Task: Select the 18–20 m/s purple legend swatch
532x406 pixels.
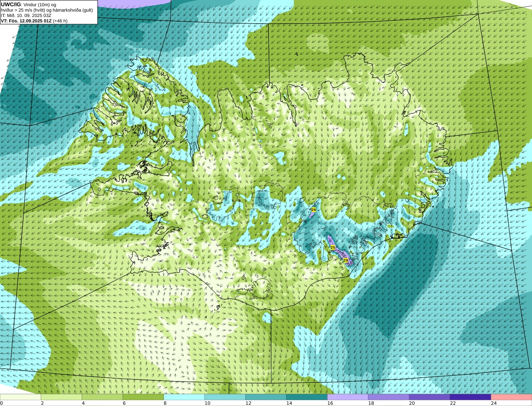Action: pyautogui.click(x=389, y=397)
